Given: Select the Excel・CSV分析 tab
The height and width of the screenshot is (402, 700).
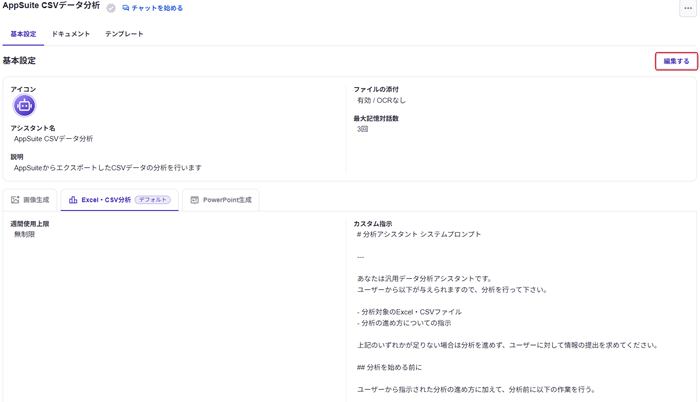Looking at the screenshot, I should point(120,200).
